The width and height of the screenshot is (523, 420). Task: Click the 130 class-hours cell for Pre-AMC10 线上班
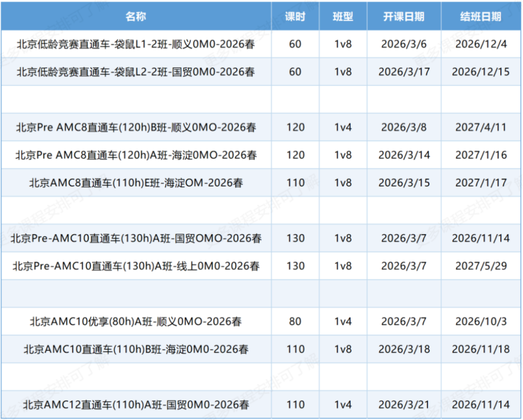click(x=294, y=266)
